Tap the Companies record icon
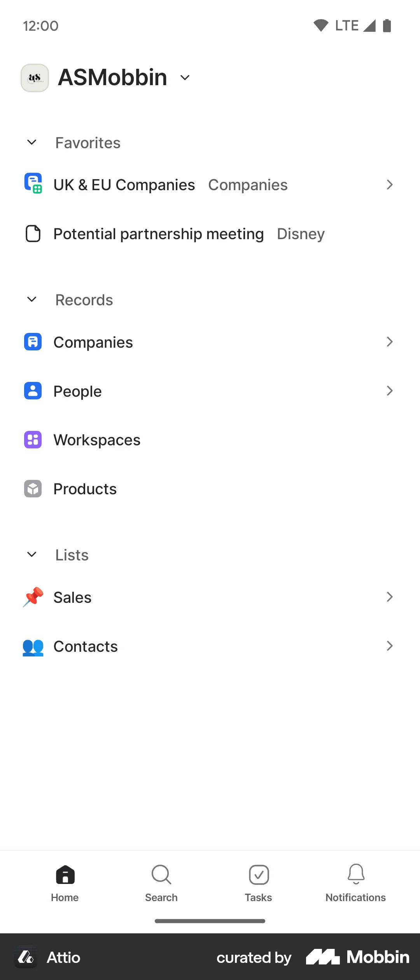 point(33,342)
